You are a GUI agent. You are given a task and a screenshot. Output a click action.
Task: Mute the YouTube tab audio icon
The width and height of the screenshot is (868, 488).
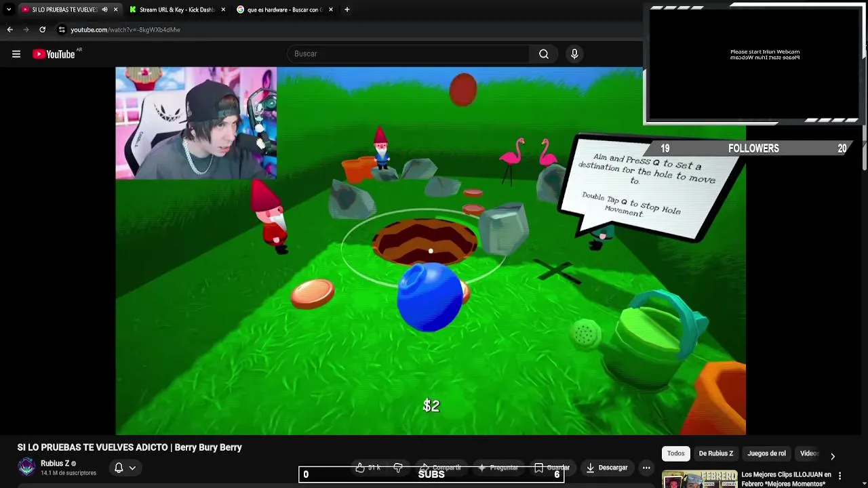point(104,9)
